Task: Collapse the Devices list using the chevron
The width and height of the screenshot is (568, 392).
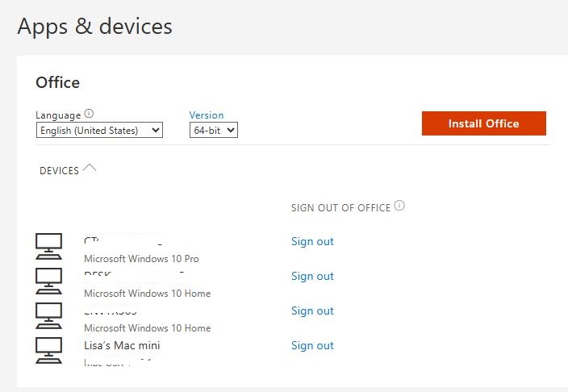Action: (90, 169)
